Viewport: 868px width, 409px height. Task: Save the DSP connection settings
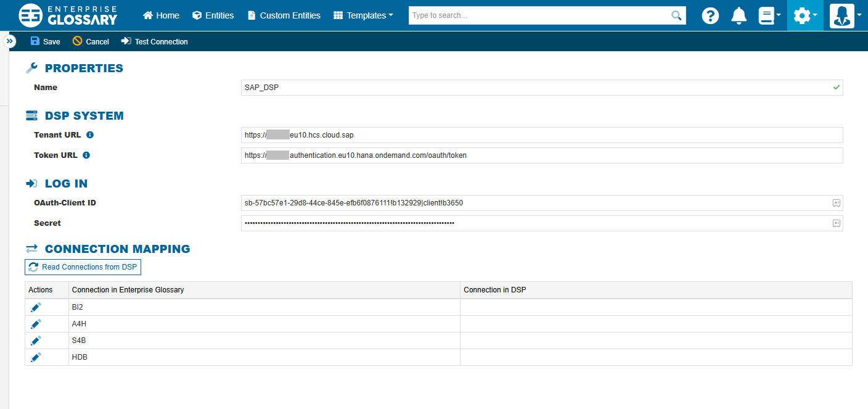(x=46, y=41)
